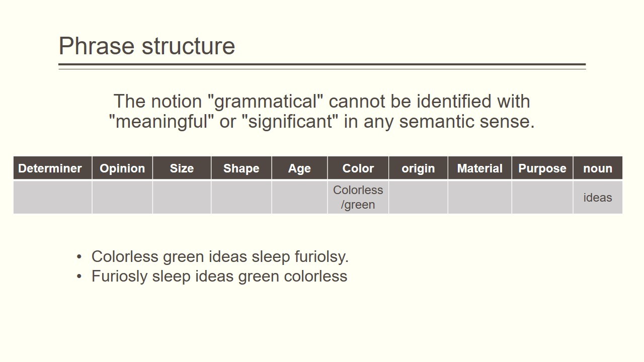Click the empty cell under Material
The width and height of the screenshot is (644, 362).
pyautogui.click(x=479, y=197)
